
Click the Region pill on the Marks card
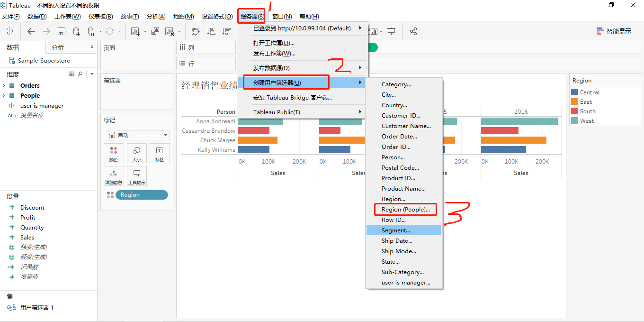(x=142, y=194)
